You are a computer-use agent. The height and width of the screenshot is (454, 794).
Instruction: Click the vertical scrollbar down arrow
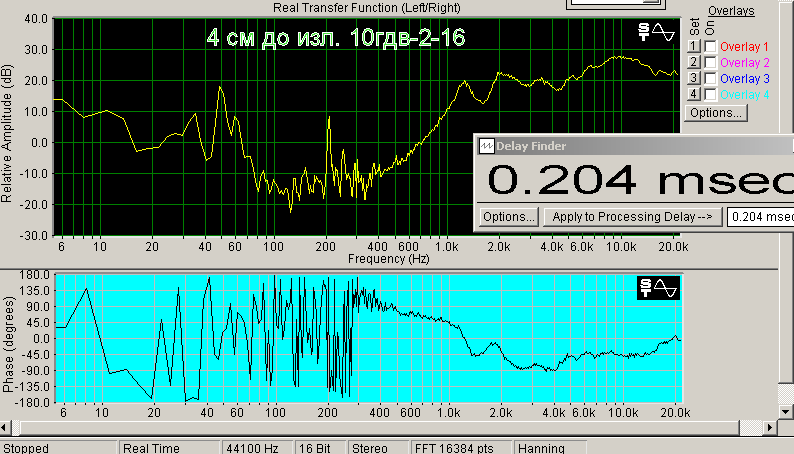click(785, 411)
